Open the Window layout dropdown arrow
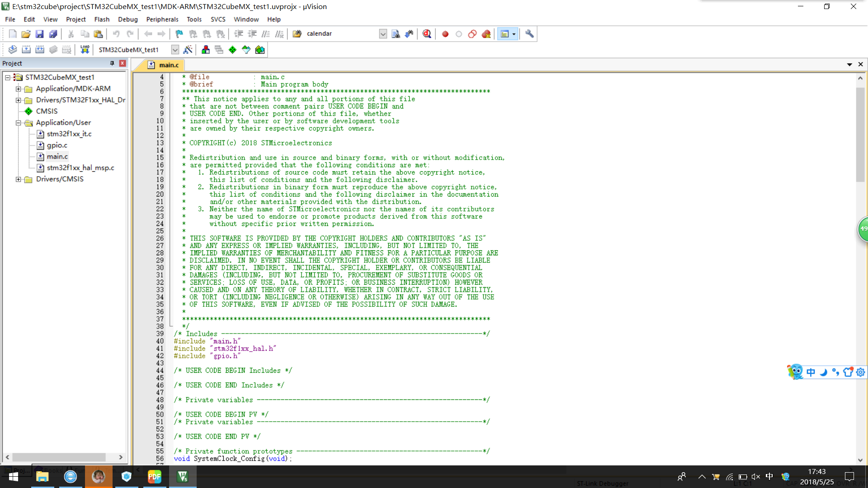 514,34
